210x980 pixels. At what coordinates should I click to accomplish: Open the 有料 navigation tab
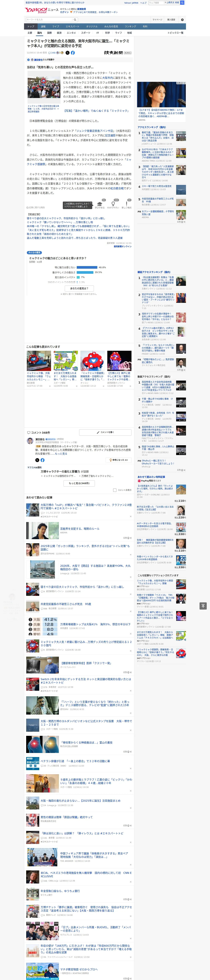145,27
